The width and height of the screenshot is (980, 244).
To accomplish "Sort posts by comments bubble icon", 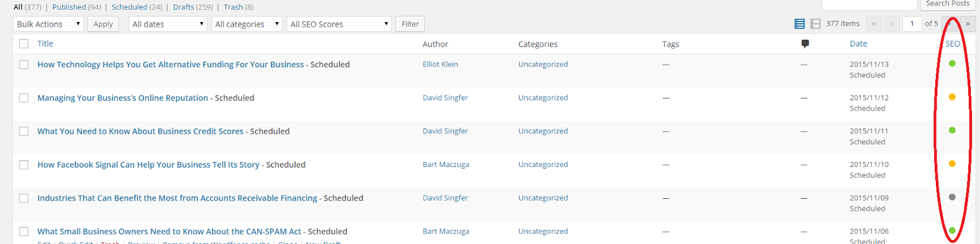I will [x=805, y=43].
